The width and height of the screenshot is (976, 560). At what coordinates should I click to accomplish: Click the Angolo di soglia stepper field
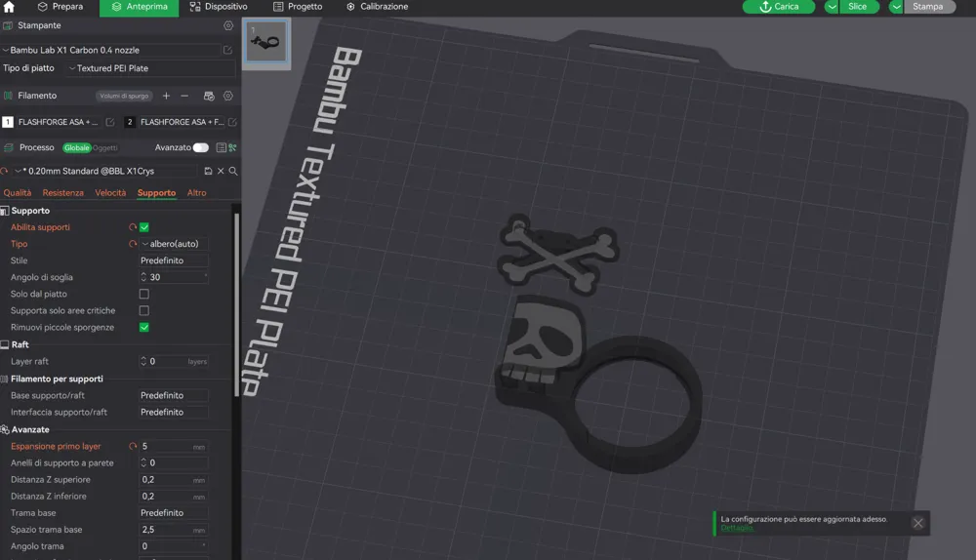click(x=174, y=277)
